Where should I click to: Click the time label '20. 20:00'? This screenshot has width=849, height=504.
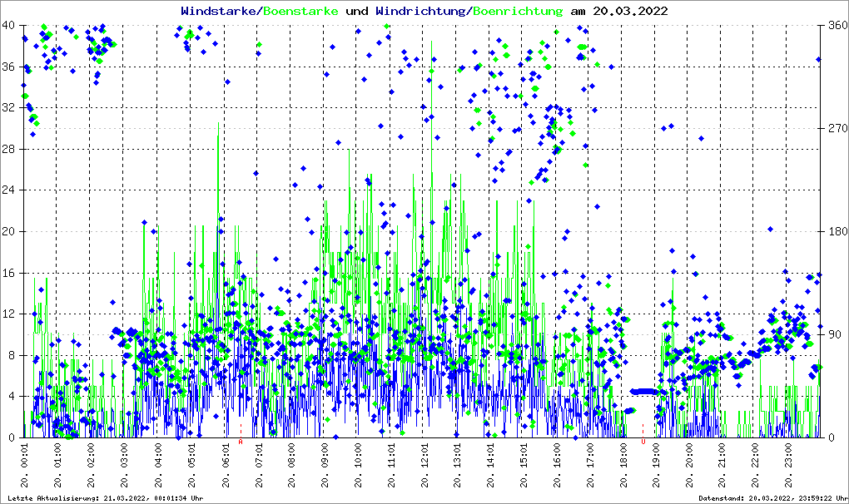688,465
